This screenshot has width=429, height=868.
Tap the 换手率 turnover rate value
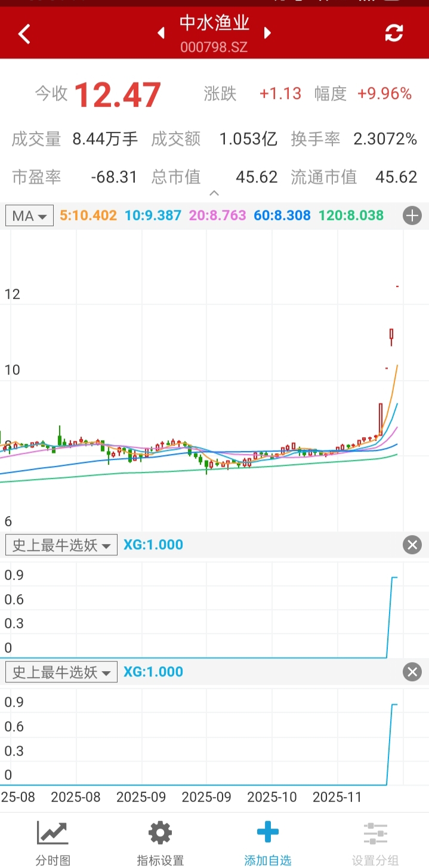[x=385, y=140]
